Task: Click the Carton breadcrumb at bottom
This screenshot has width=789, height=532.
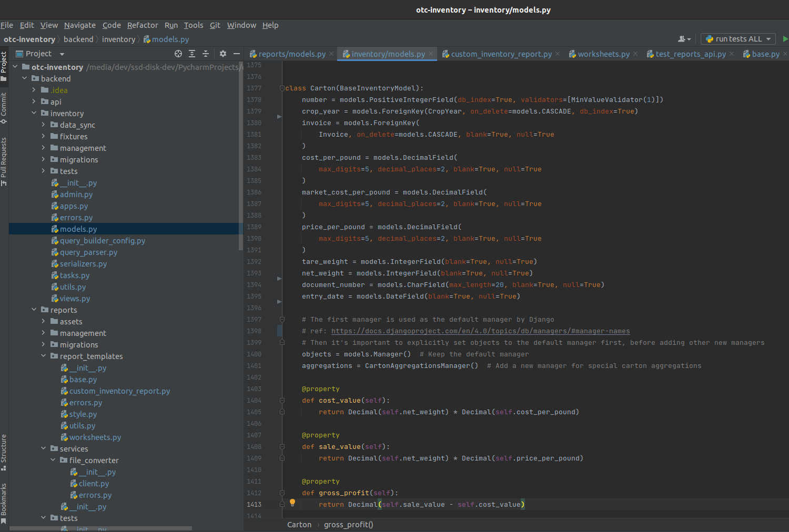Action: pyautogui.click(x=299, y=525)
